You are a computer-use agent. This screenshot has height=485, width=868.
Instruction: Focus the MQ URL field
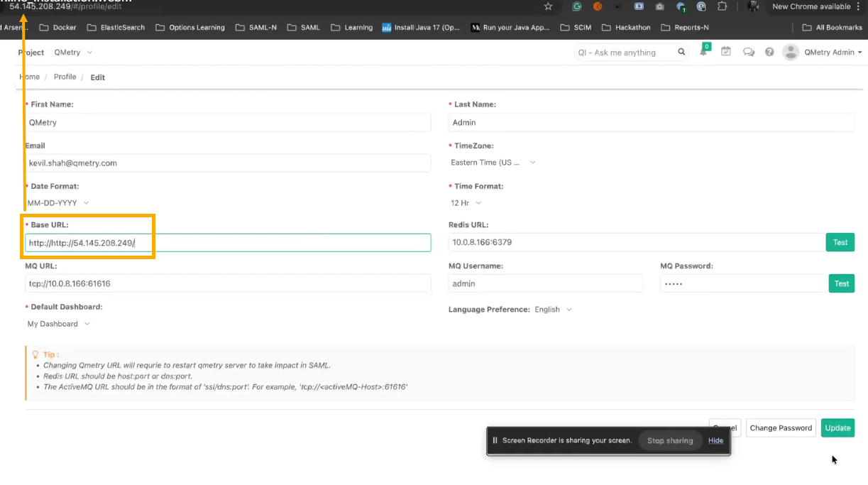click(x=228, y=283)
